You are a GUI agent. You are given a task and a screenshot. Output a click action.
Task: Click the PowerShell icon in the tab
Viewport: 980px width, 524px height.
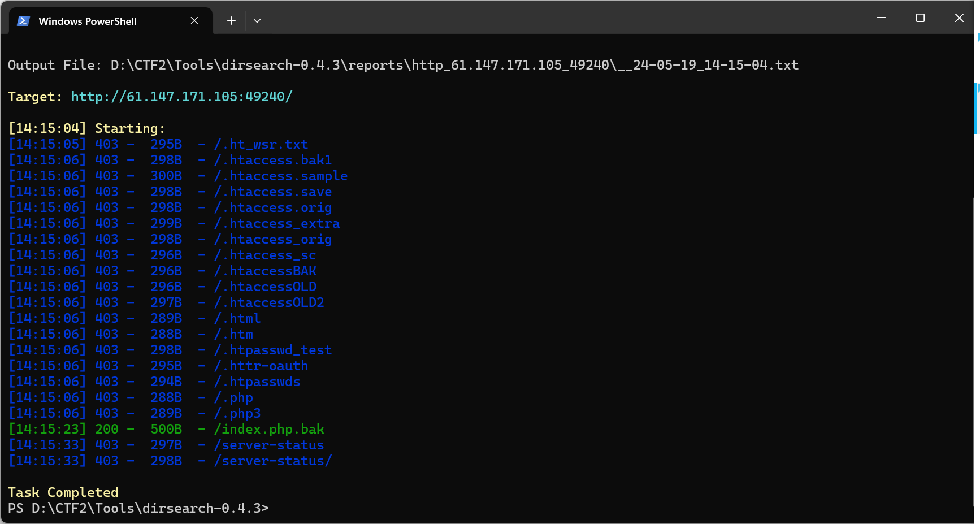[23, 21]
